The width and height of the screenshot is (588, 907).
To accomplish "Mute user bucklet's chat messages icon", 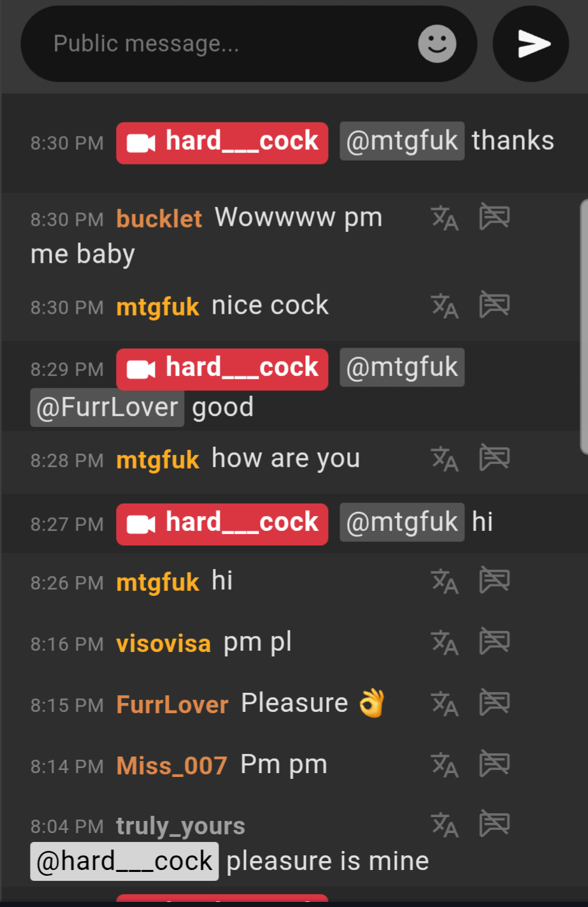I will coord(494,217).
